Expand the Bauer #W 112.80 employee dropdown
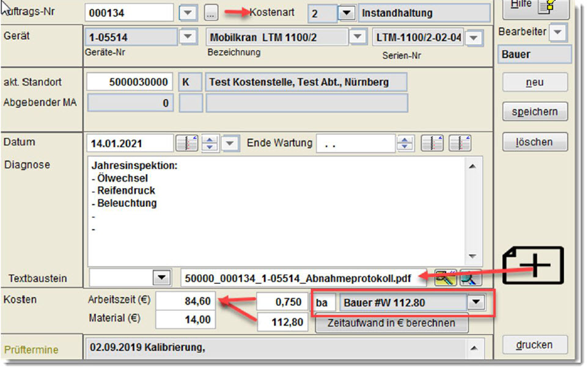The height and width of the screenshot is (370, 588). point(474,302)
